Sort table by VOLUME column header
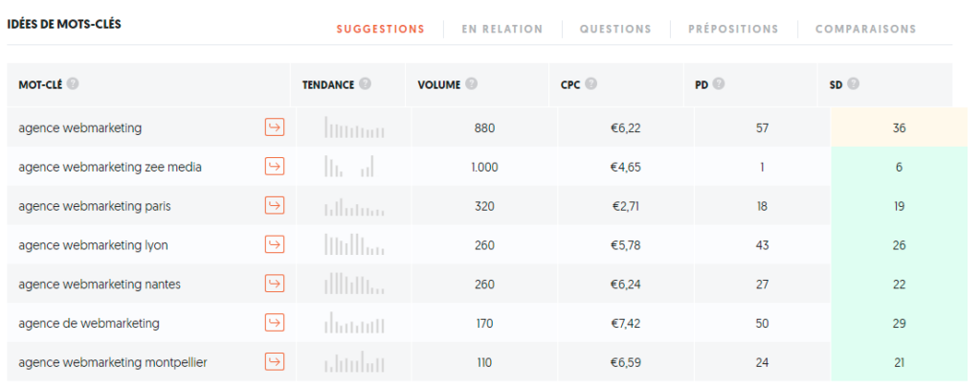 pos(438,83)
